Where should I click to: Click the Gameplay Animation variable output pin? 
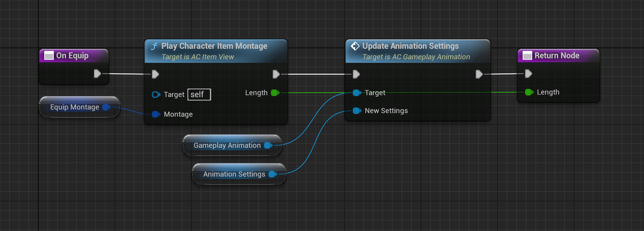(x=268, y=145)
